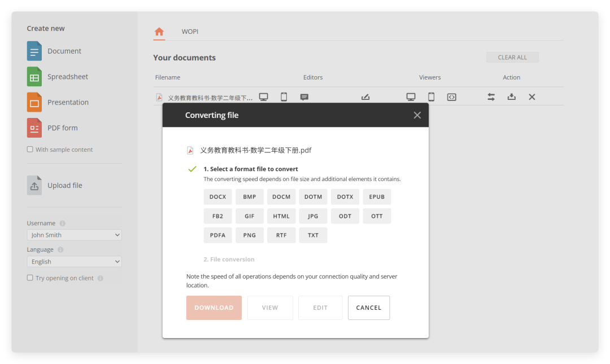Select JPG conversion format

point(313,216)
